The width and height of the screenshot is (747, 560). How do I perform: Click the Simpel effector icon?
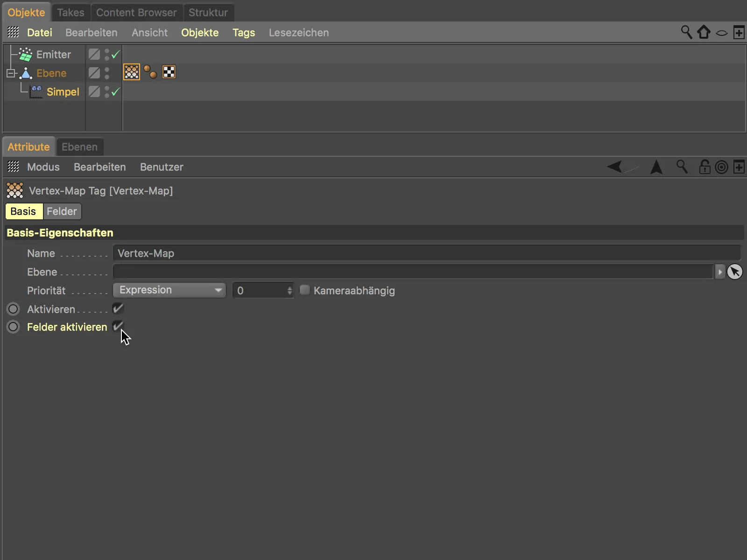coord(36,91)
